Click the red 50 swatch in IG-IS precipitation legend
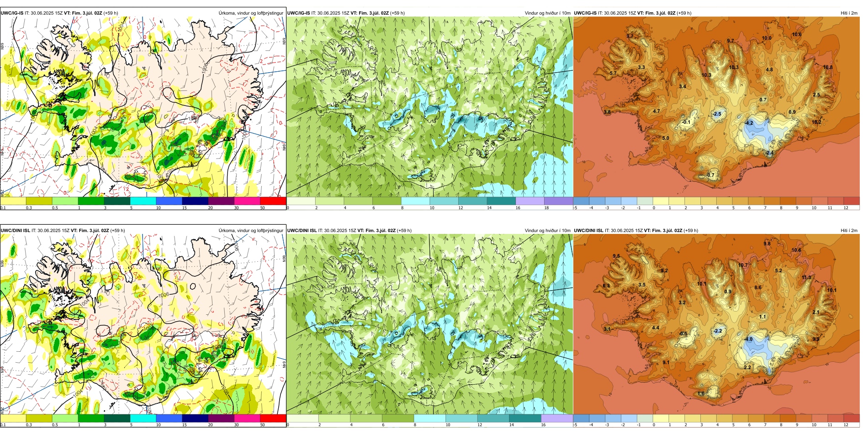 click(273, 201)
